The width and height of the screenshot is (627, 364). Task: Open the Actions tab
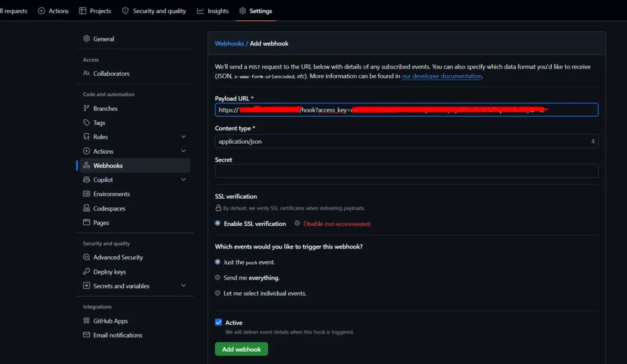click(x=53, y=11)
